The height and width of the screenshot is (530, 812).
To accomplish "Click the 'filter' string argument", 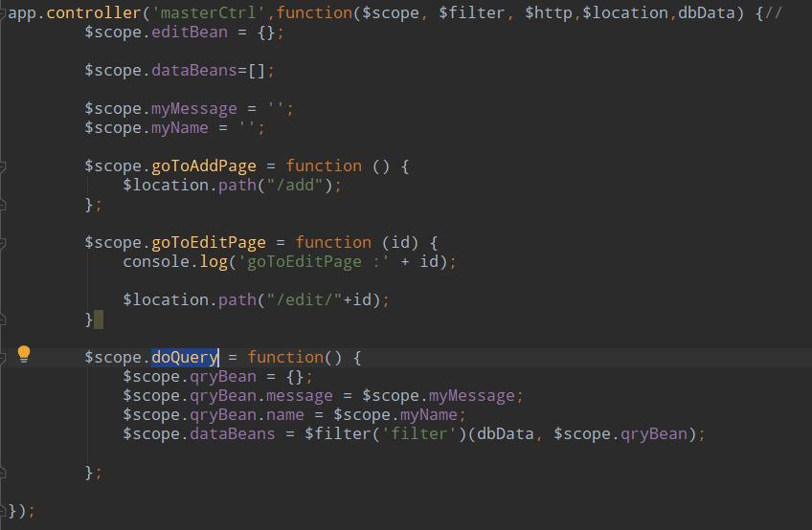I will pos(419,434).
